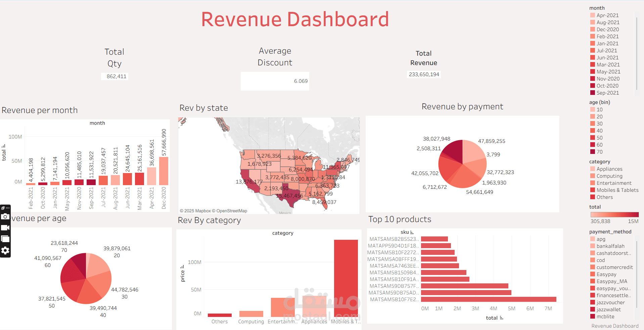Select the jazzwallet payment method swatch
Image resolution: width=644 pixels, height=330 pixels.
pyautogui.click(x=593, y=309)
